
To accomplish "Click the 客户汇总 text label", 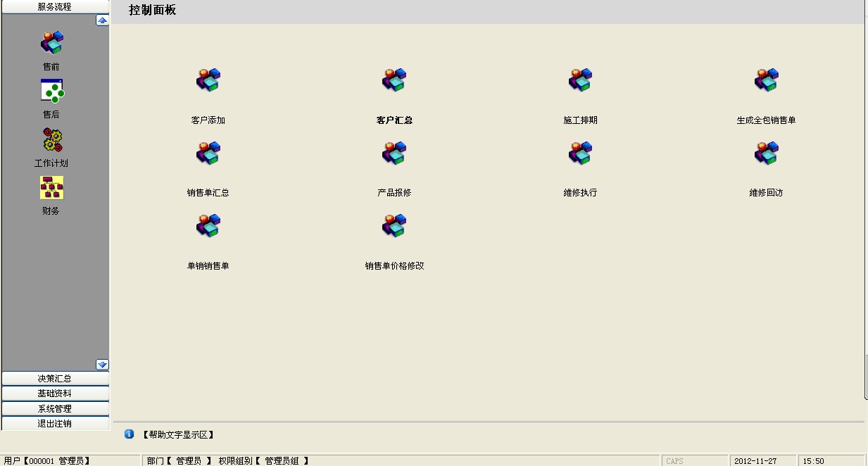I will tap(395, 120).
